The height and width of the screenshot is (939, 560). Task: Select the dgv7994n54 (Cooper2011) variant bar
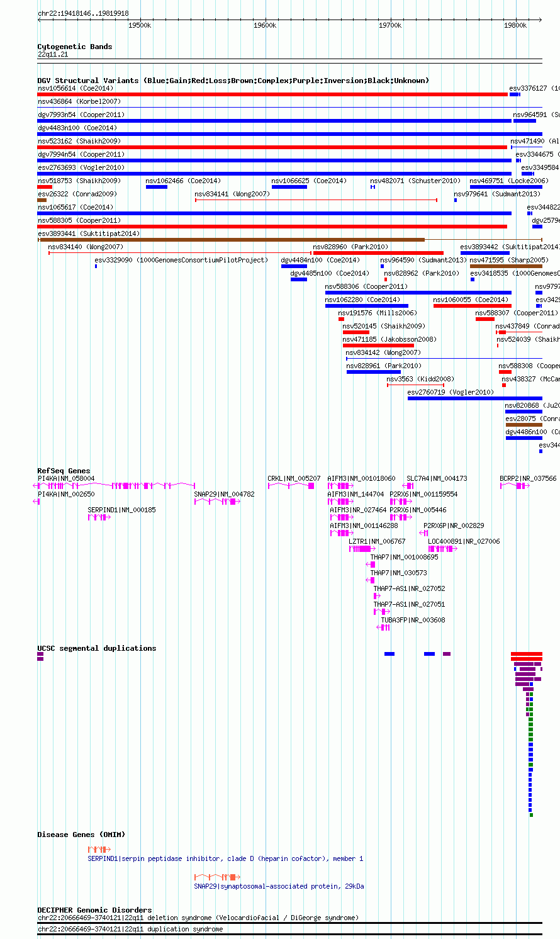274,160
